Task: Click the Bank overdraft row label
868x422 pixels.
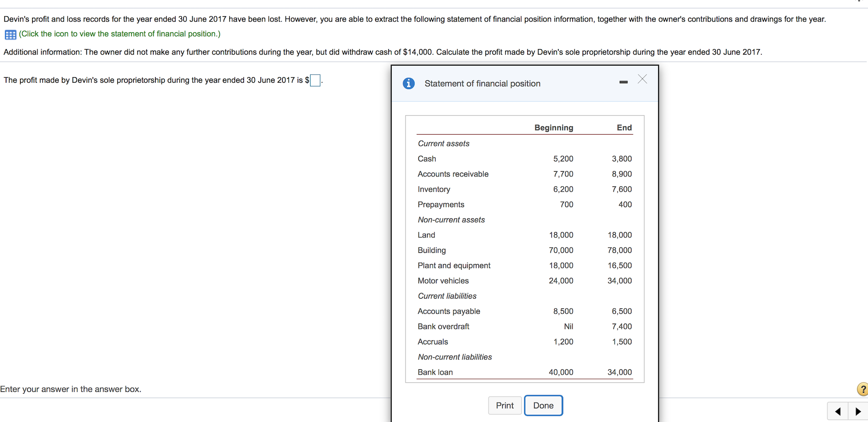Action: click(443, 327)
